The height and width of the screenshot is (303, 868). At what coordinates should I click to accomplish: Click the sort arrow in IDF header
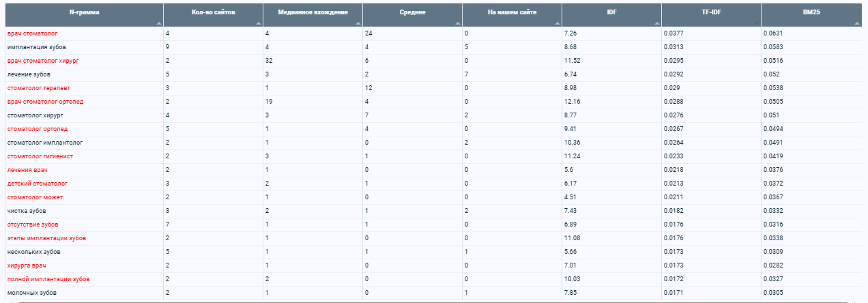[x=657, y=23]
